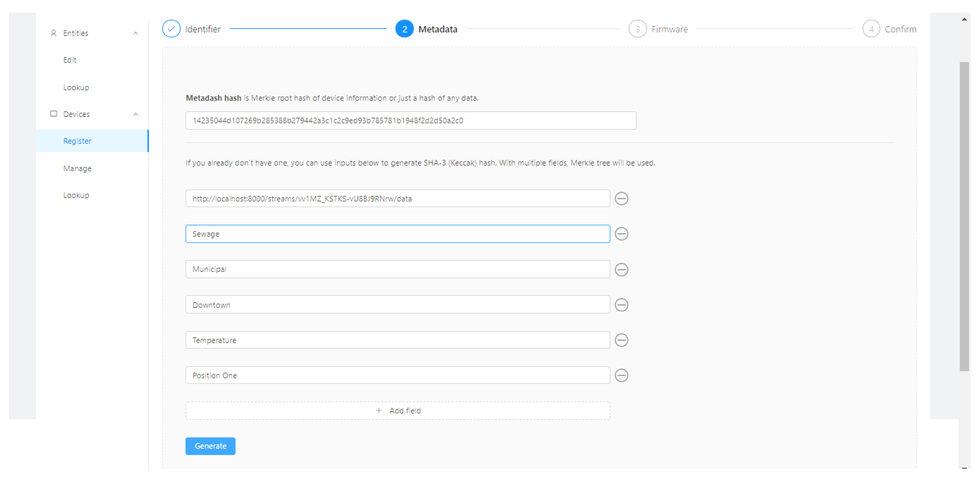Viewport: 980px width, 478px height.
Task: Delete the Municipal field entry
Action: 621,270
